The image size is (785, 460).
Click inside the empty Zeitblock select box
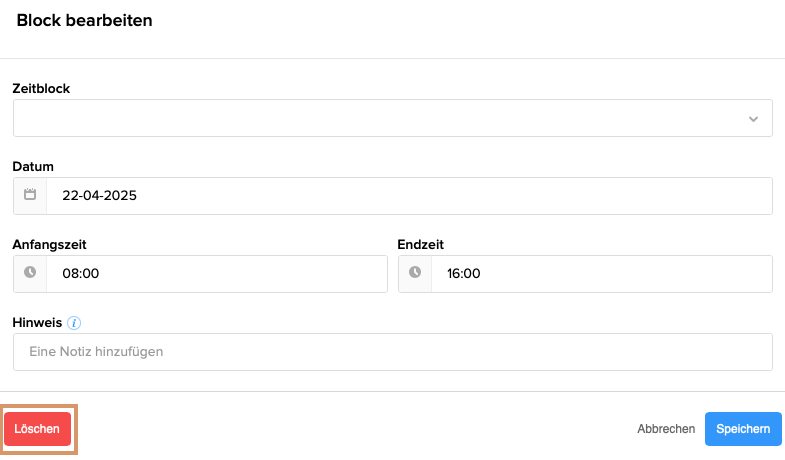tap(380, 118)
